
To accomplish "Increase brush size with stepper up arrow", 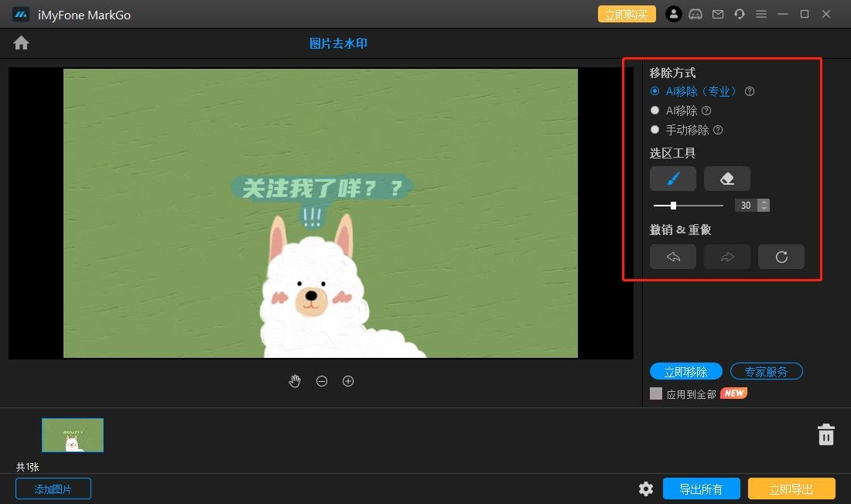I will pyautogui.click(x=764, y=202).
